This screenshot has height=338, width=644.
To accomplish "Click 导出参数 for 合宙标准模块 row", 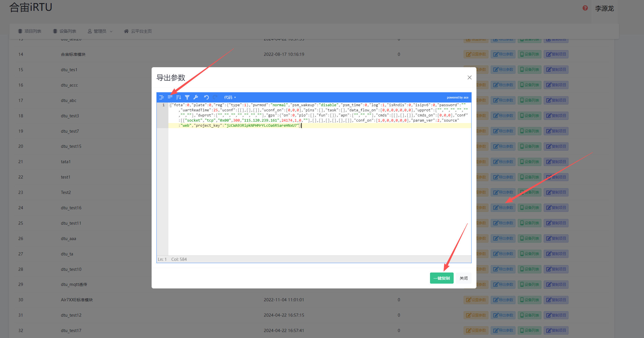I will [503, 54].
